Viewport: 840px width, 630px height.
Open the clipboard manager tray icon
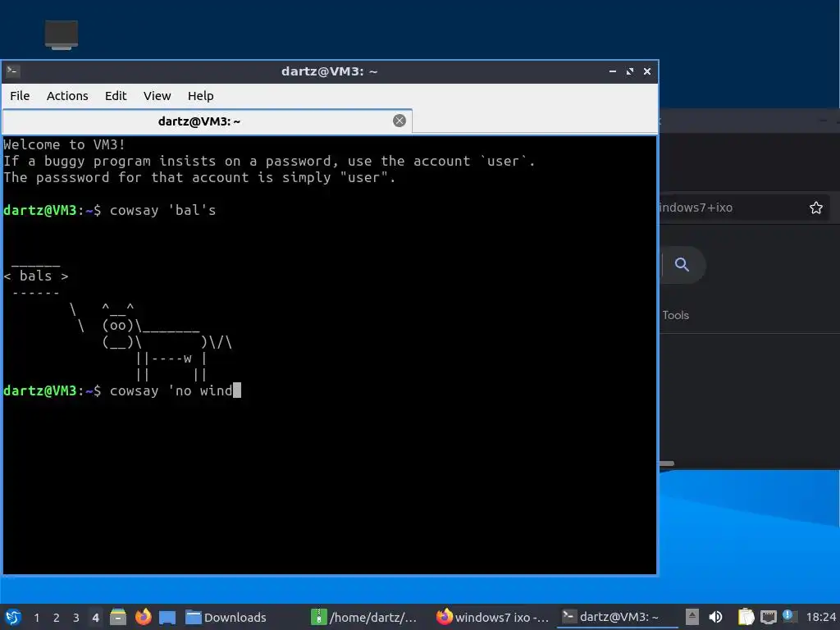(x=746, y=617)
